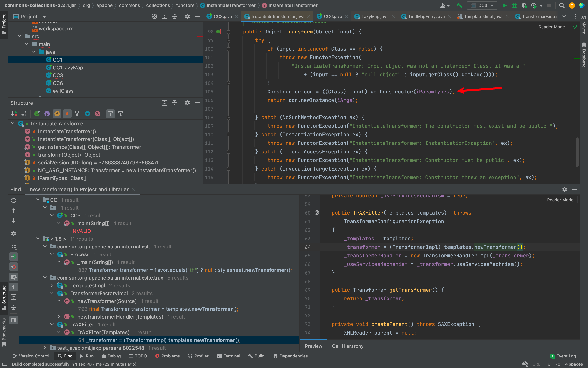Rerun the find usages search
This screenshot has width=588, height=368.
tap(14, 200)
